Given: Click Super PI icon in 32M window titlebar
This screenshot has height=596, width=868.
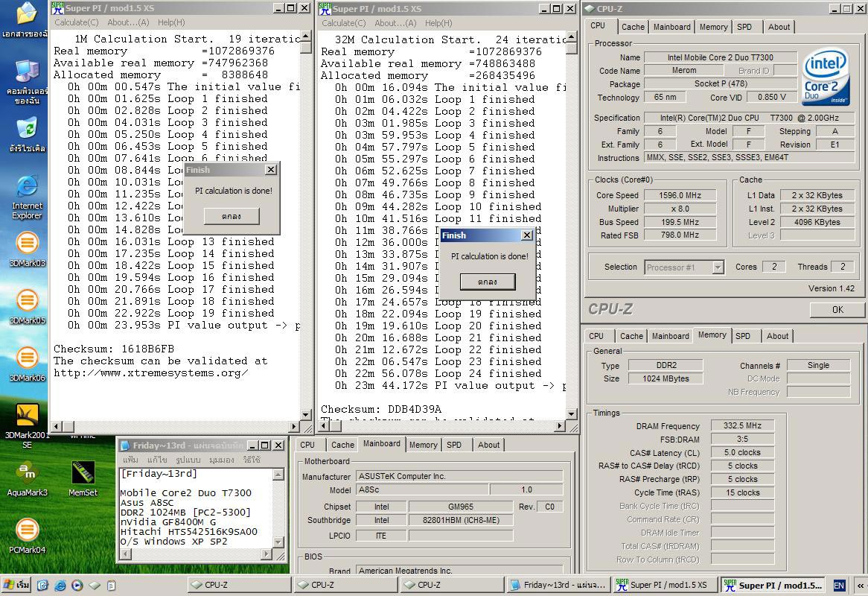Looking at the screenshot, I should coord(325,8).
